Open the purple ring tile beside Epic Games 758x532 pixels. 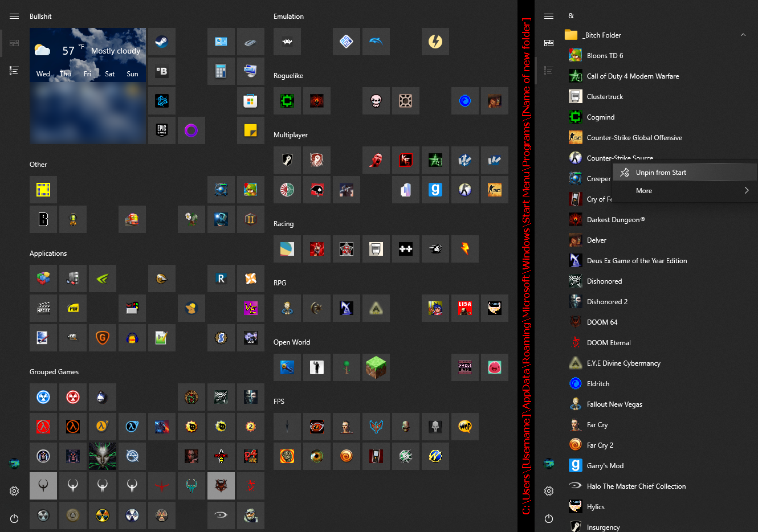191,130
